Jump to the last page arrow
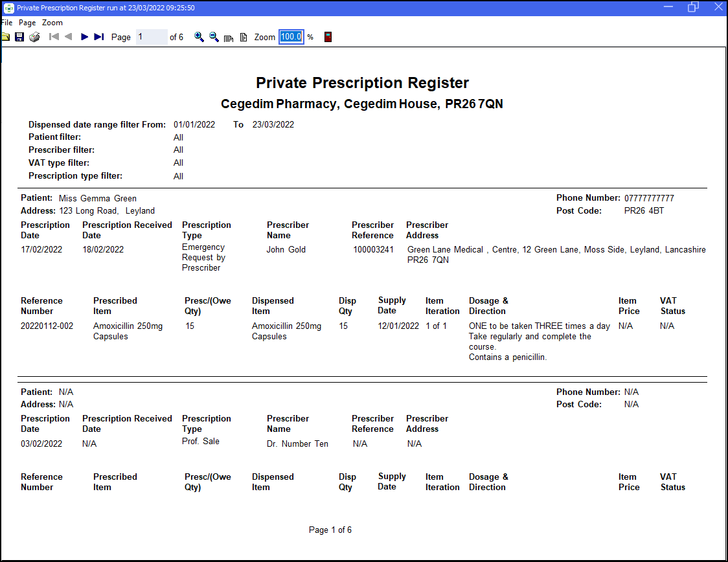The width and height of the screenshot is (728, 562). point(98,37)
